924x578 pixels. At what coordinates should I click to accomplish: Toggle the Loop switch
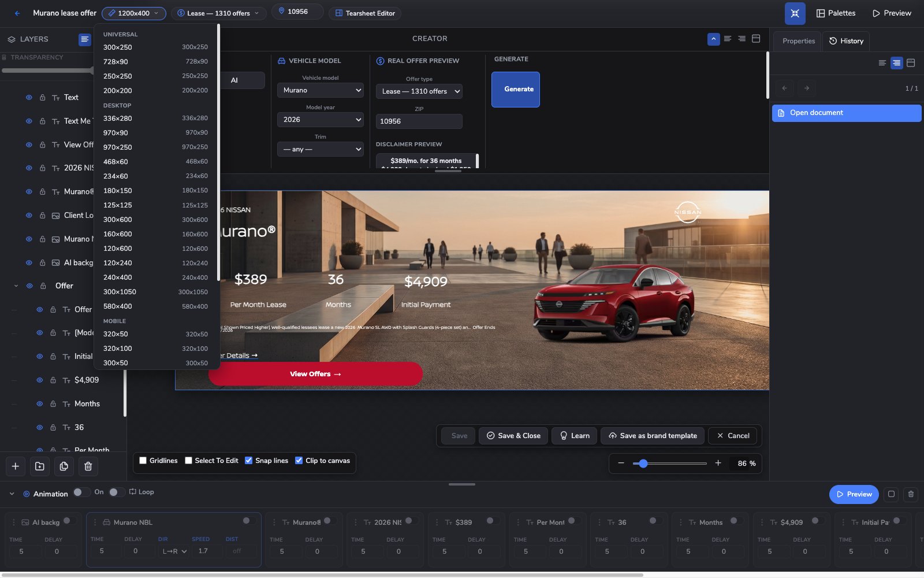[x=117, y=492]
